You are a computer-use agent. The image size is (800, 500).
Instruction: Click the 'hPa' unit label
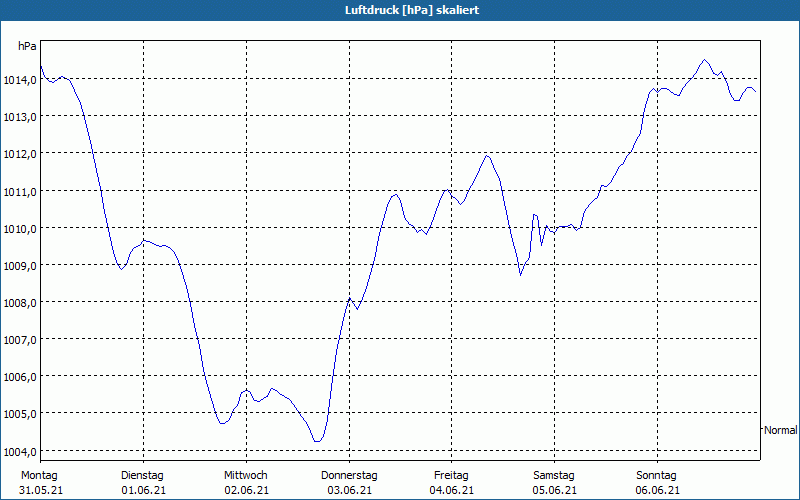pyautogui.click(x=27, y=46)
